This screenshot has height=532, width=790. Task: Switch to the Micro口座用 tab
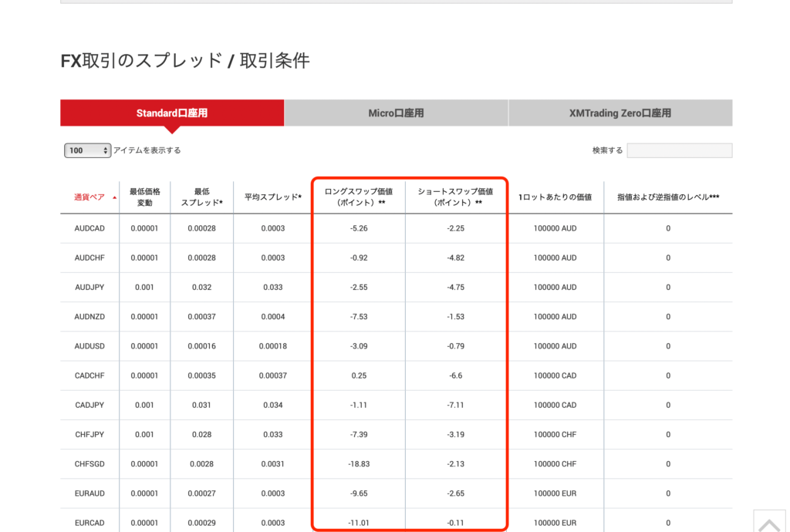396,113
